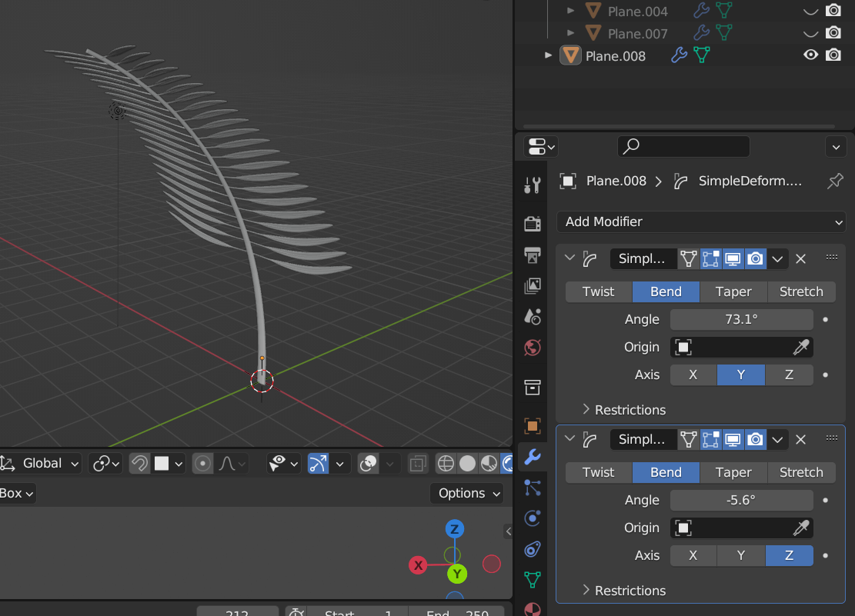The width and height of the screenshot is (855, 616).
Task: Open the Output properties tab
Action: point(533,255)
